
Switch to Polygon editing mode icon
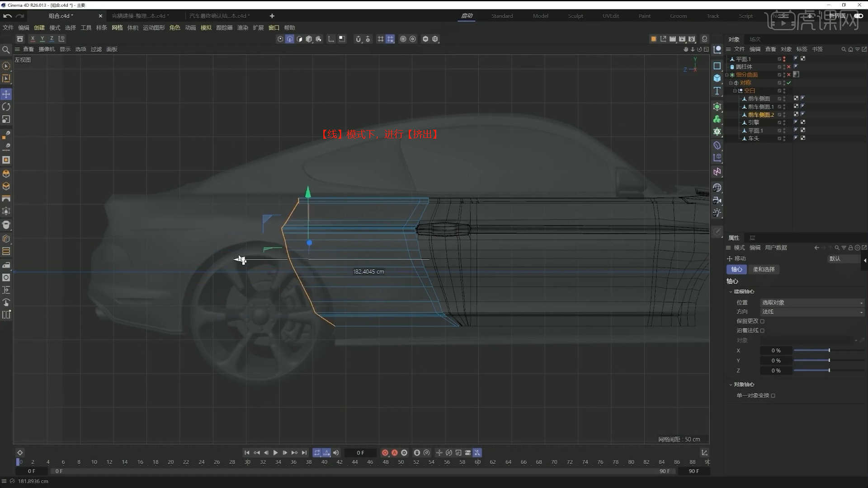(x=6, y=159)
